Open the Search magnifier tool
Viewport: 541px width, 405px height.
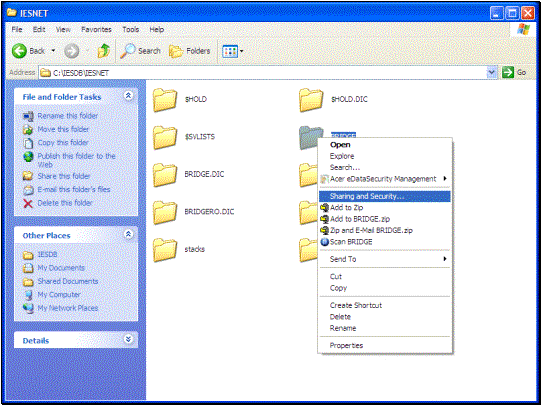127,51
